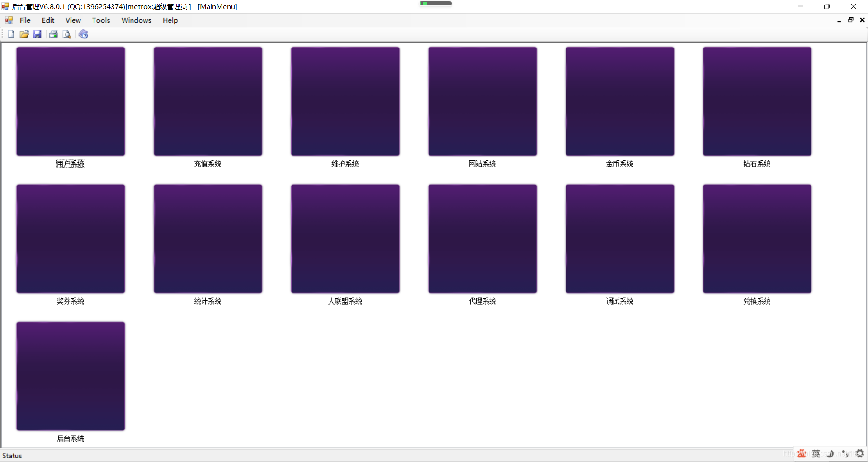Click the 用户系统 label text
The width and height of the screenshot is (868, 462).
tap(71, 164)
